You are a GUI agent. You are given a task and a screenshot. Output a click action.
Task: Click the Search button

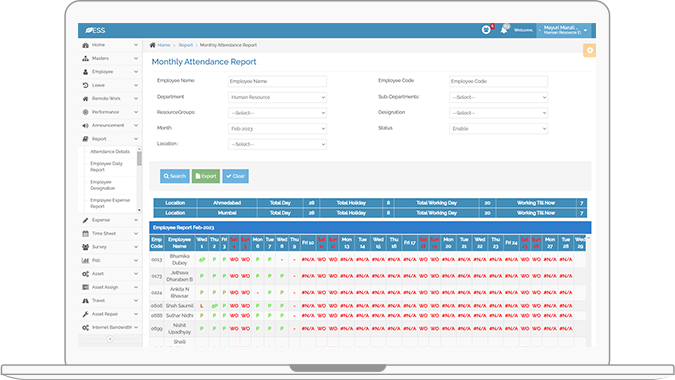click(174, 176)
